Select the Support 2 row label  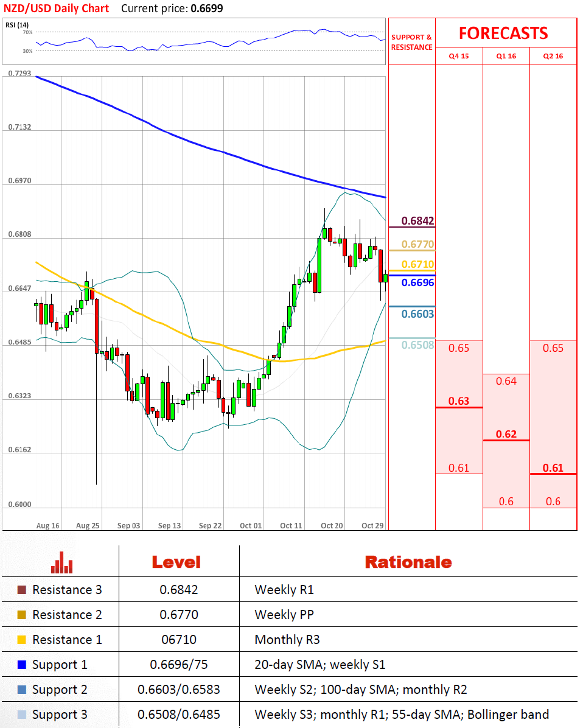60,690
